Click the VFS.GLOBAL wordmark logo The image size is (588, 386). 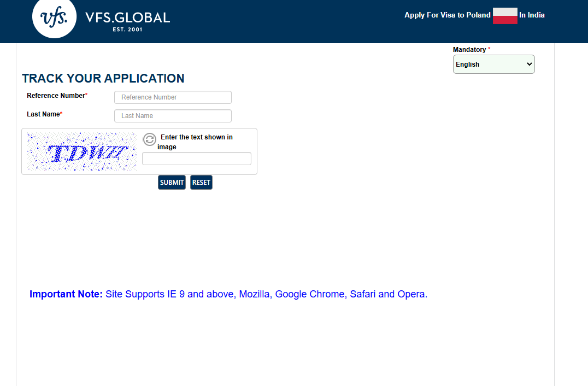tap(127, 16)
